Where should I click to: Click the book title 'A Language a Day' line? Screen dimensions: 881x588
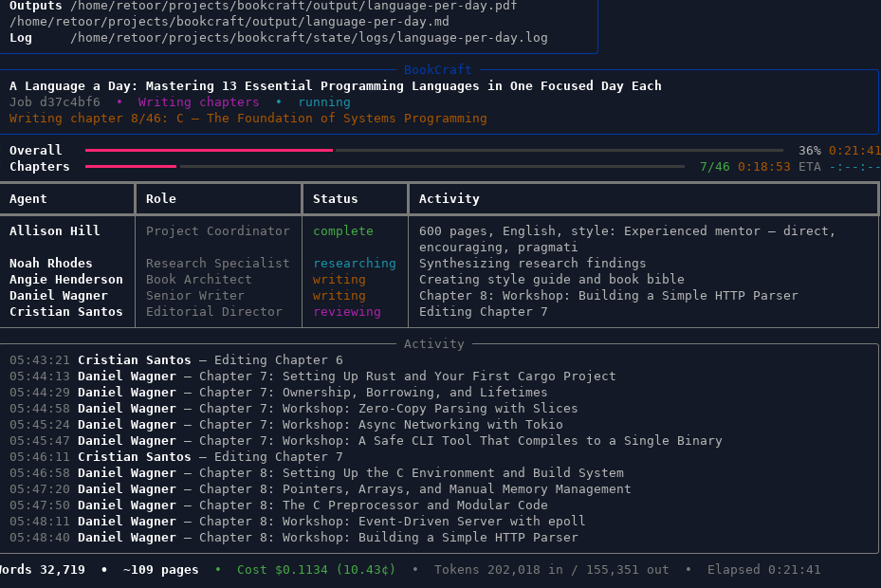[336, 86]
